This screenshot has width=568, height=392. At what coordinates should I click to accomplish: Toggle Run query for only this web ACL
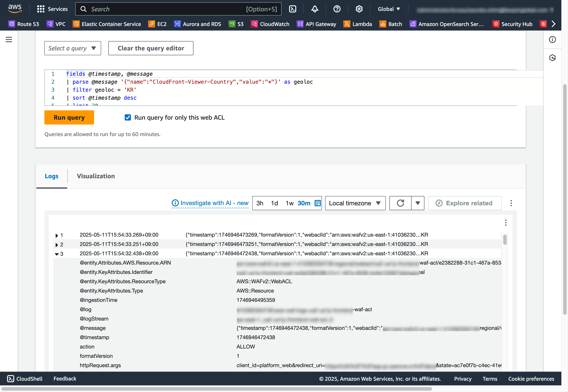[x=128, y=117]
